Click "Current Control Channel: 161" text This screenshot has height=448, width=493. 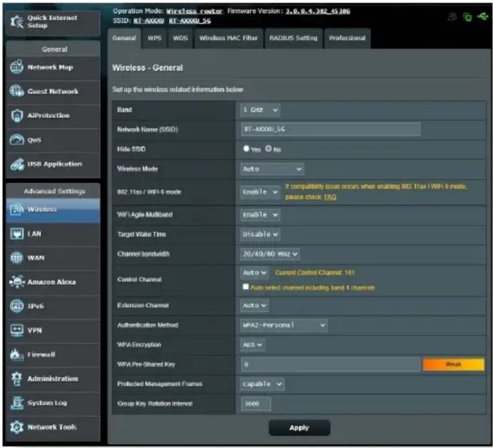tap(315, 273)
